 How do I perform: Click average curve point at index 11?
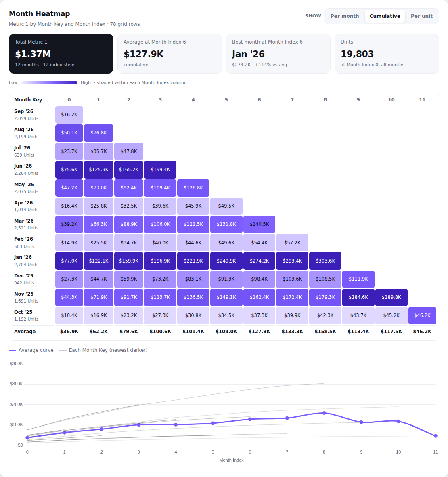click(x=435, y=436)
